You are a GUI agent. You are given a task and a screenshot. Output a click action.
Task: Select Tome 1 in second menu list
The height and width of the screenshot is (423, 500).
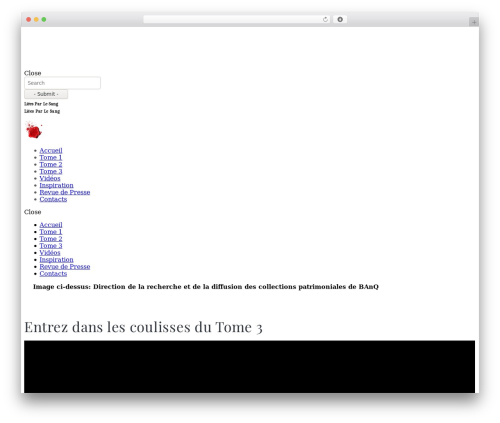[x=51, y=232]
